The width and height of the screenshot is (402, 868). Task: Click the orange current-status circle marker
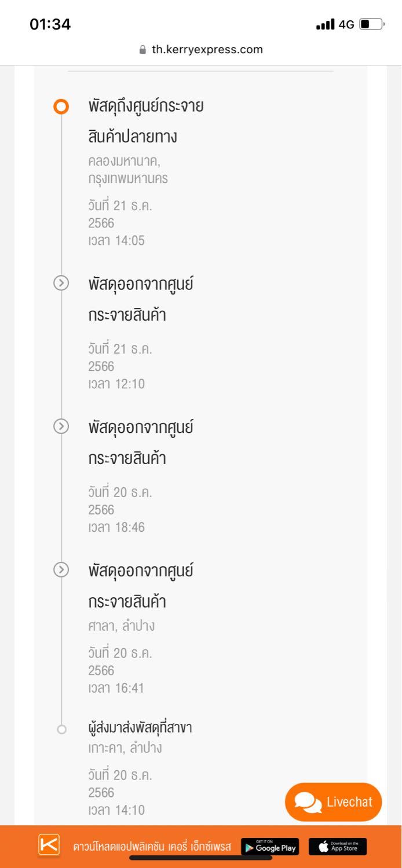coord(61,106)
